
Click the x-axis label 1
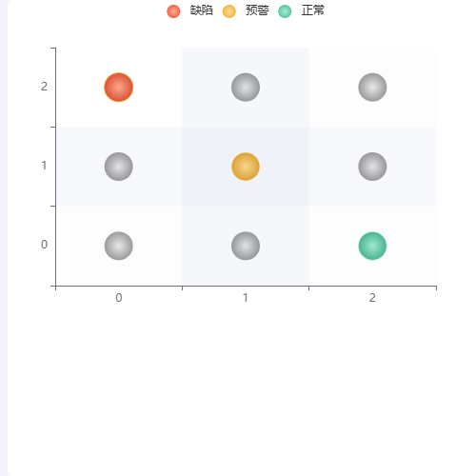(246, 298)
